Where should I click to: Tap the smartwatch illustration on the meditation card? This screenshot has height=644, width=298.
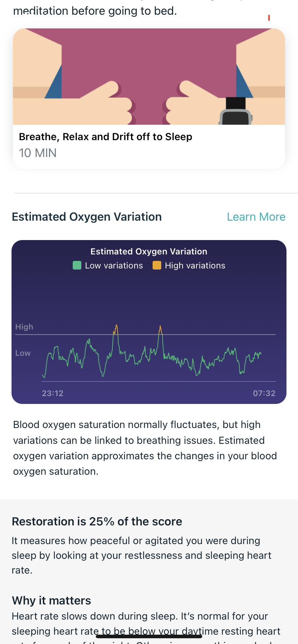coord(236,112)
